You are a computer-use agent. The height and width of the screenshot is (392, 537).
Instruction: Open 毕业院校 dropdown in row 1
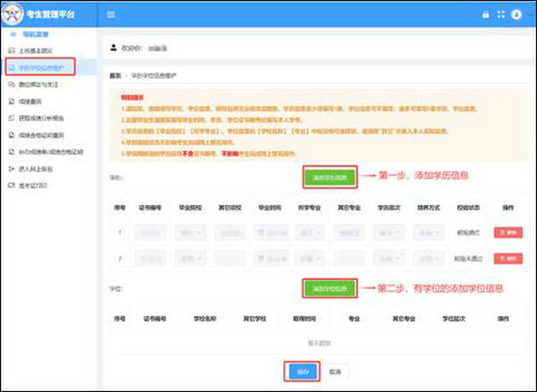[189, 232]
